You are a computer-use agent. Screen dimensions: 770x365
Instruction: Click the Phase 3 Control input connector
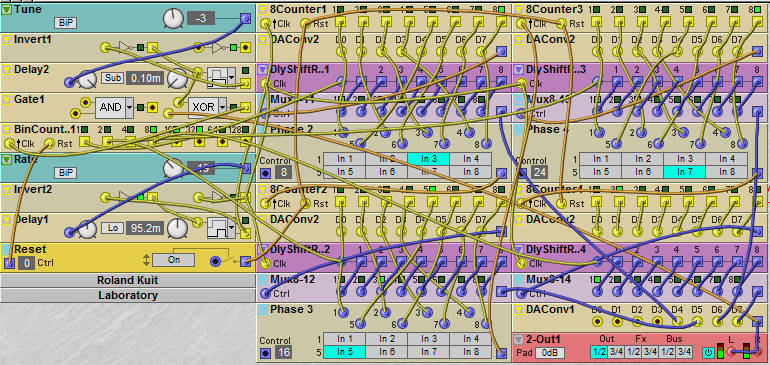tap(265, 352)
